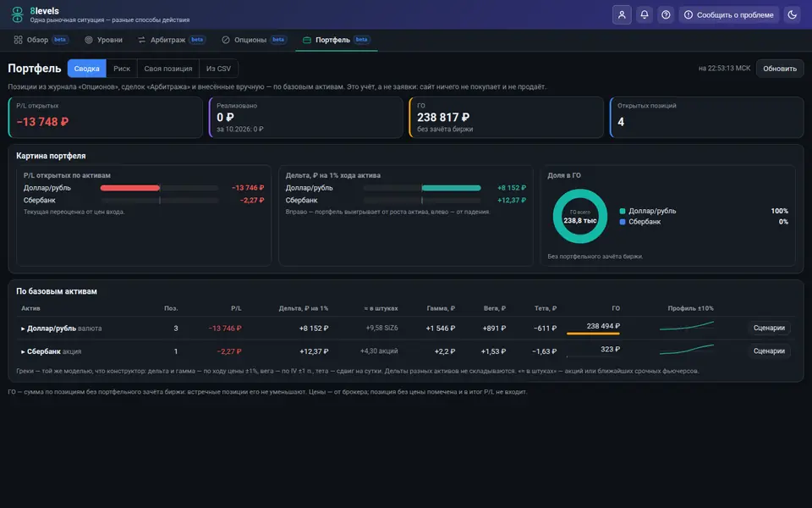Open the Уровни tab

(103, 40)
